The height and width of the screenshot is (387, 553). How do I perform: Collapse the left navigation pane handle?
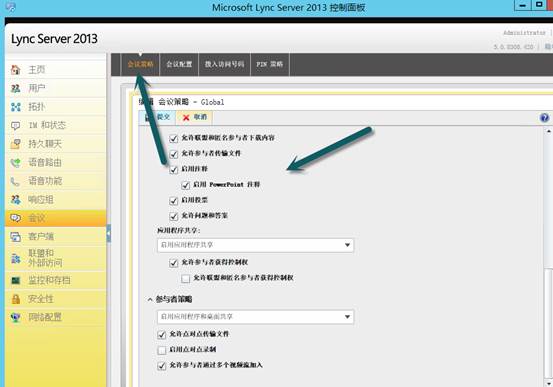point(109,234)
